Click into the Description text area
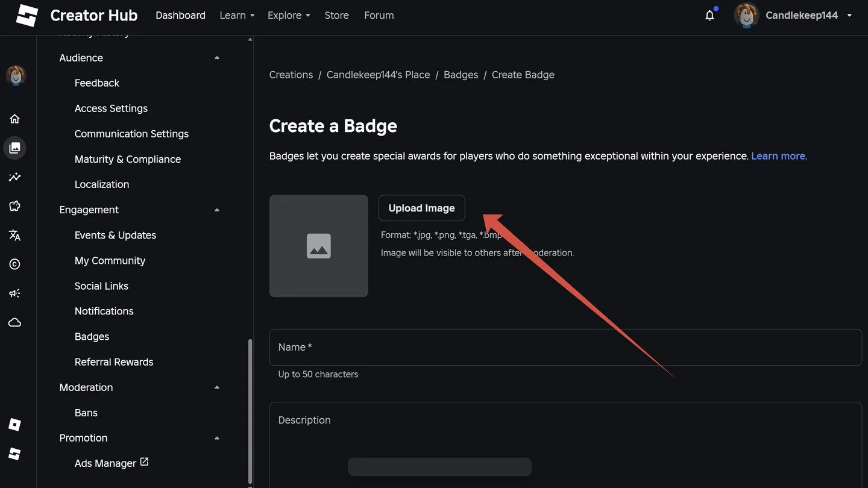The width and height of the screenshot is (868, 488). point(565,445)
